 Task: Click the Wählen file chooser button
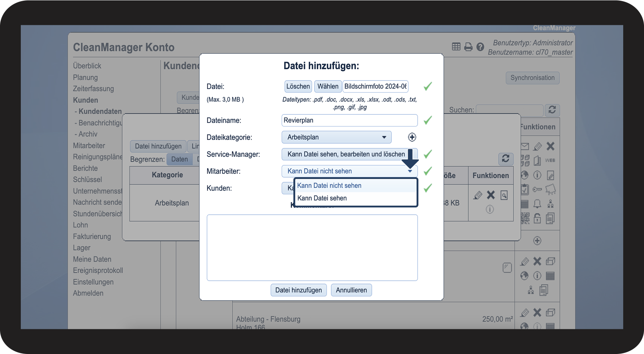pos(328,86)
